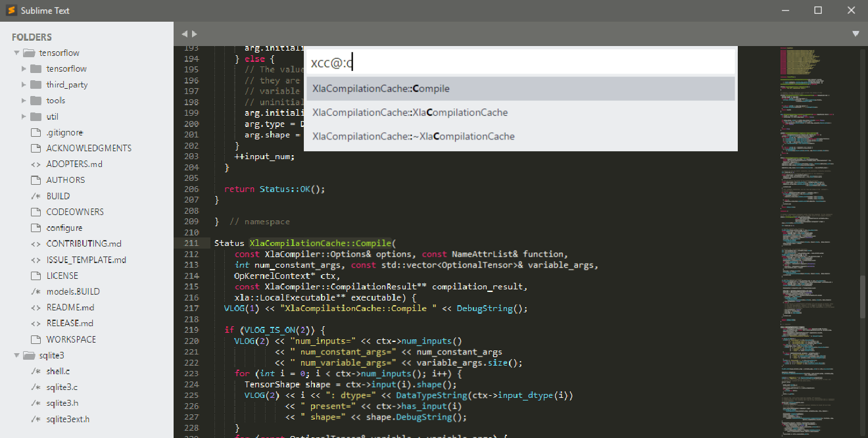Expand the tools folder arrow

[24, 101]
